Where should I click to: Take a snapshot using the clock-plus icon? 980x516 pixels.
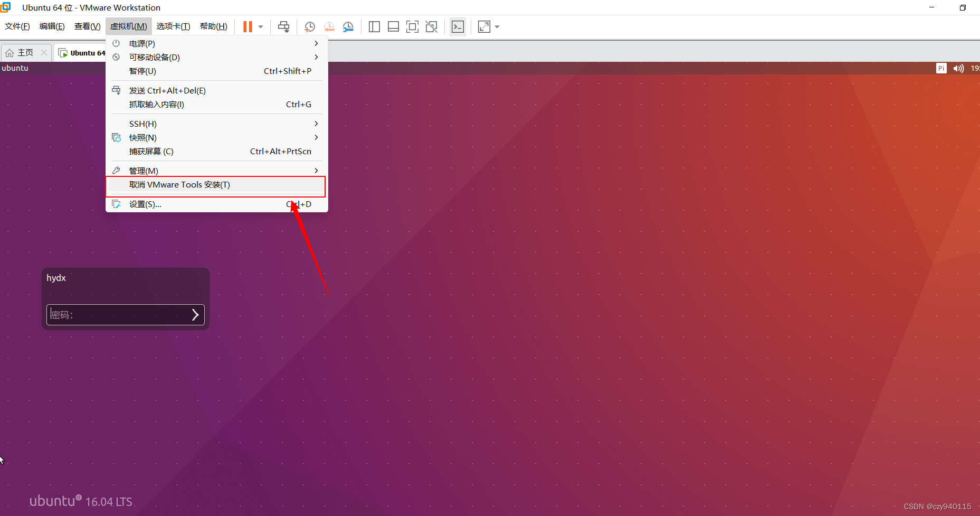[x=310, y=26]
